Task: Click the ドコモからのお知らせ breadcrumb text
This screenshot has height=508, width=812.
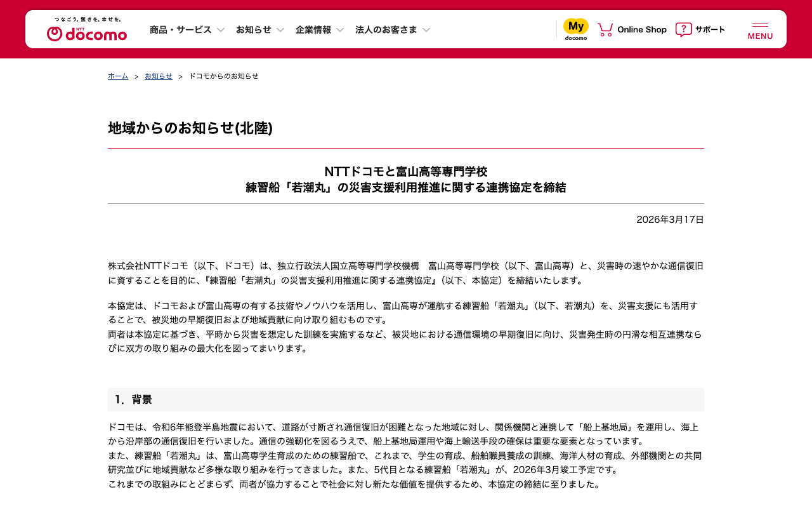Action: [224, 76]
